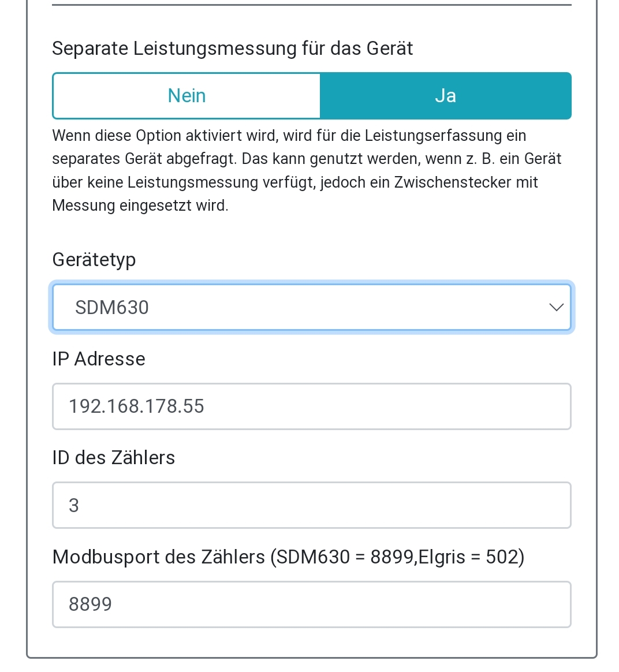619x672 pixels.
Task: Click the IP value 192.168.178.55
Action: coord(136,406)
